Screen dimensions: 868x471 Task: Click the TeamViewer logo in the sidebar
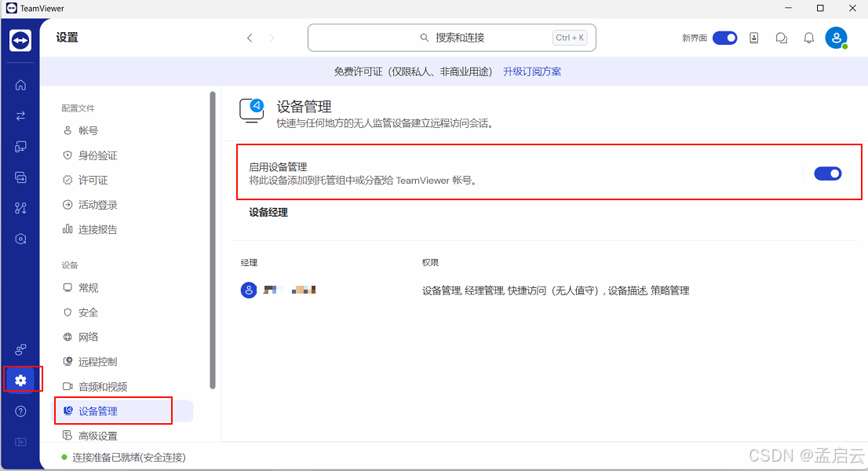20,40
